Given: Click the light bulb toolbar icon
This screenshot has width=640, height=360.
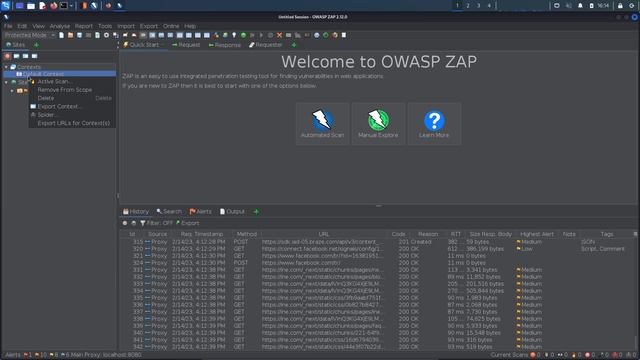Looking at the screenshot, I should click(234, 35).
